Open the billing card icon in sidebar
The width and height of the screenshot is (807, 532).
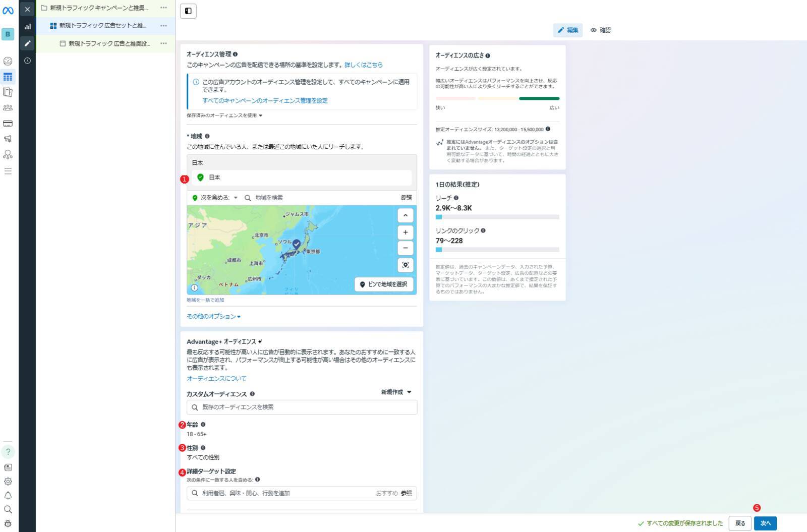coord(8,124)
